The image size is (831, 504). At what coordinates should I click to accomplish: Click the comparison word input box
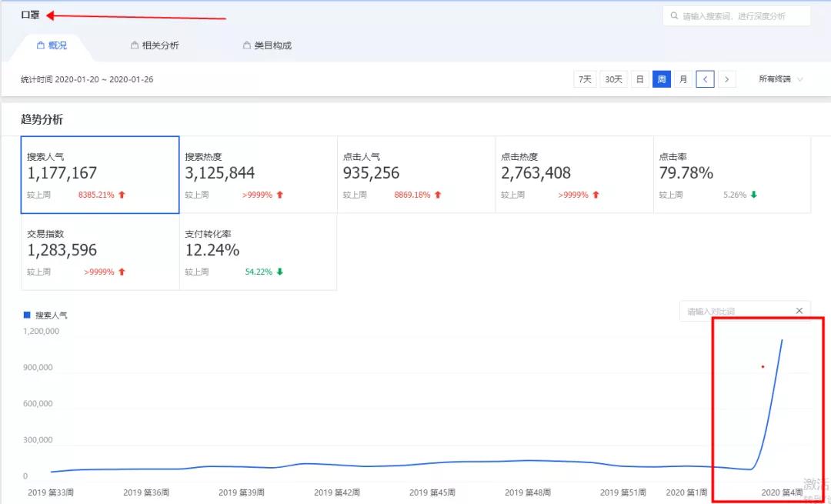point(735,311)
